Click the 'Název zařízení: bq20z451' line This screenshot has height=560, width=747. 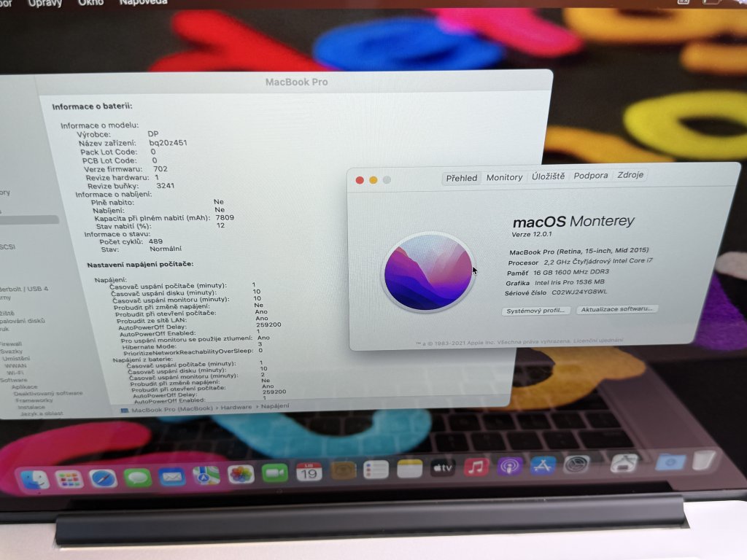pos(133,143)
